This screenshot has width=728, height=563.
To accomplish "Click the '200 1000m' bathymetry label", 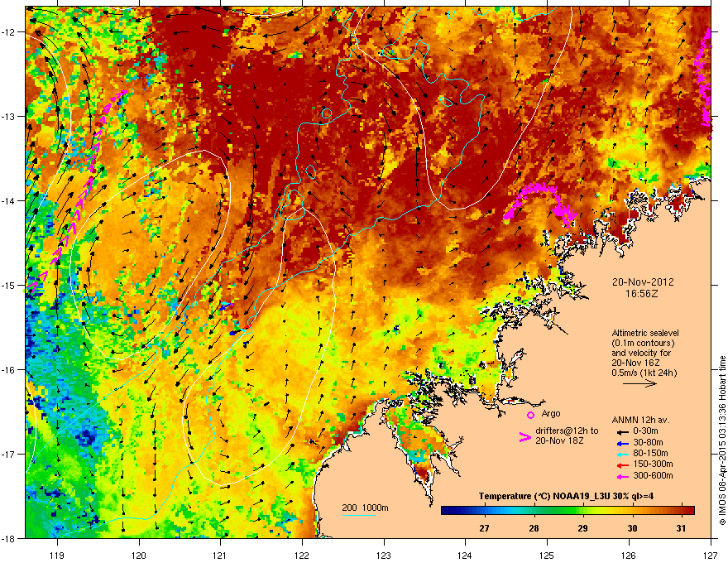I will 365,508.
